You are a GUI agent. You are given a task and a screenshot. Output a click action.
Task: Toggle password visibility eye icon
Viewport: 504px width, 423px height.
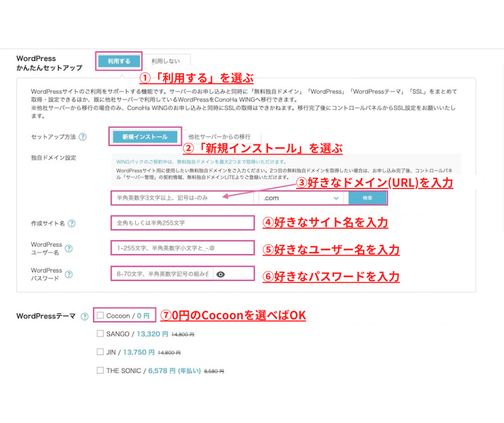(220, 274)
